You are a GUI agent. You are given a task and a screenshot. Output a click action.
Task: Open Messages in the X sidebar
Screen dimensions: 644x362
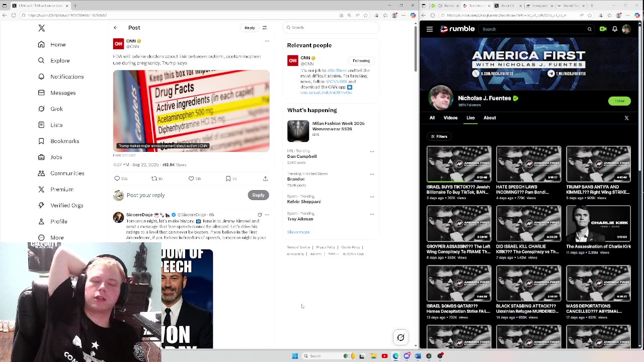pyautogui.click(x=57, y=93)
